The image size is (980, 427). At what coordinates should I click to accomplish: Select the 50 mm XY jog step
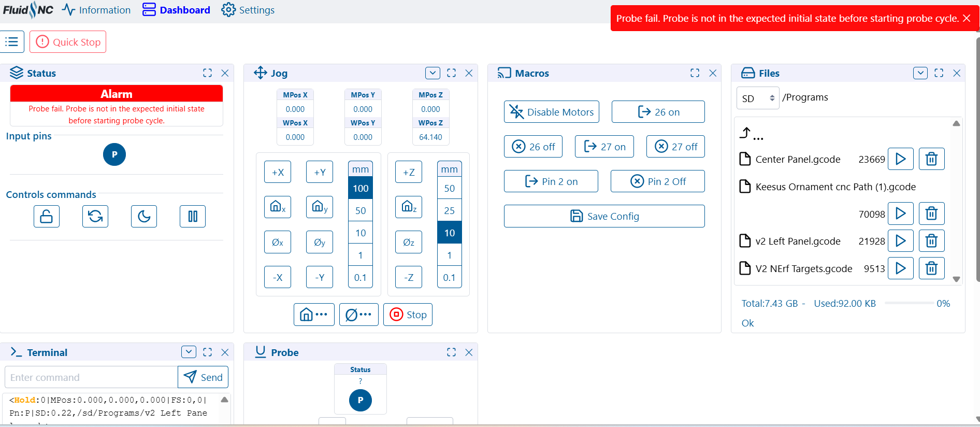click(x=361, y=210)
